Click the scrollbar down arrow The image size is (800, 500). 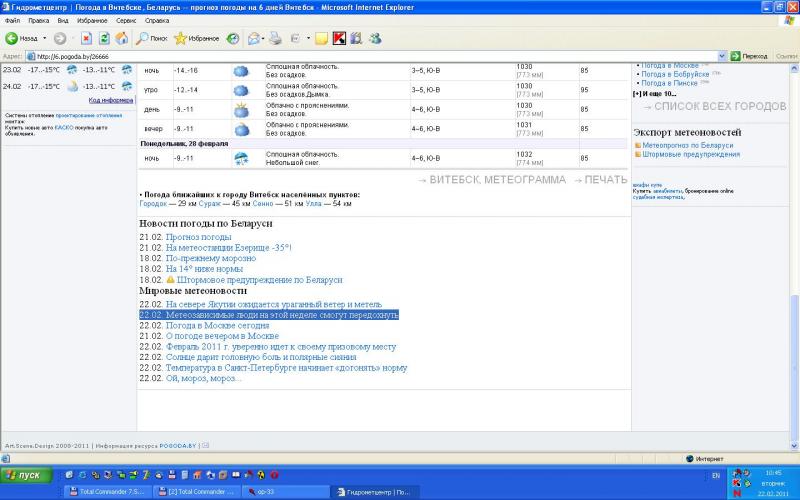pyautogui.click(x=794, y=446)
